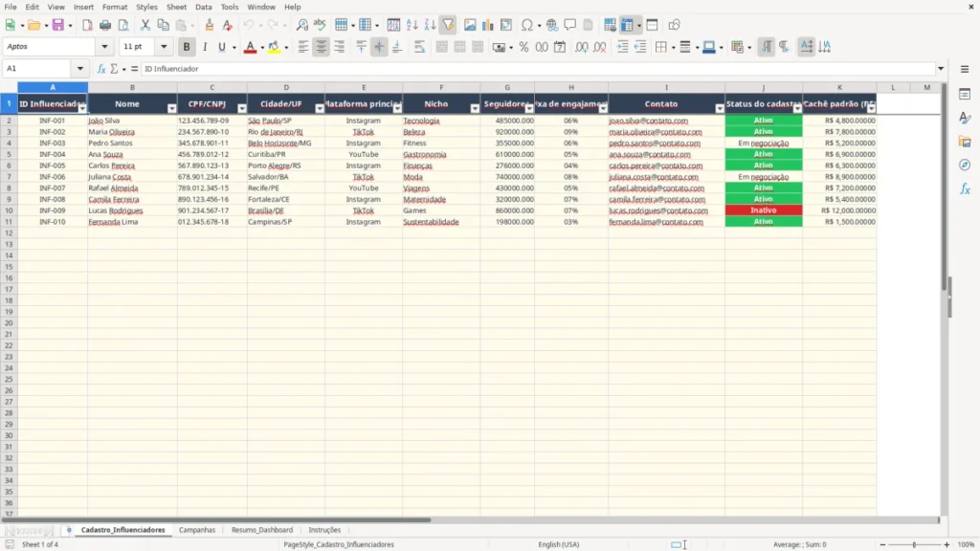The height and width of the screenshot is (551, 980).
Task: Run the Spelling check icon
Action: pyautogui.click(x=320, y=25)
